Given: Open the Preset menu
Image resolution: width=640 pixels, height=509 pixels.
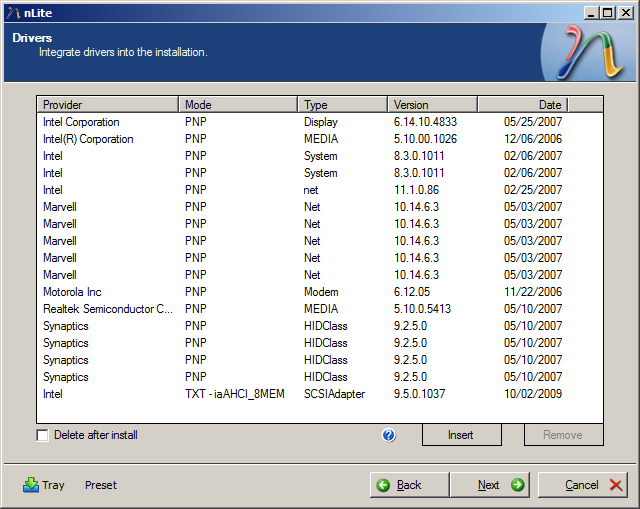Looking at the screenshot, I should 101,485.
